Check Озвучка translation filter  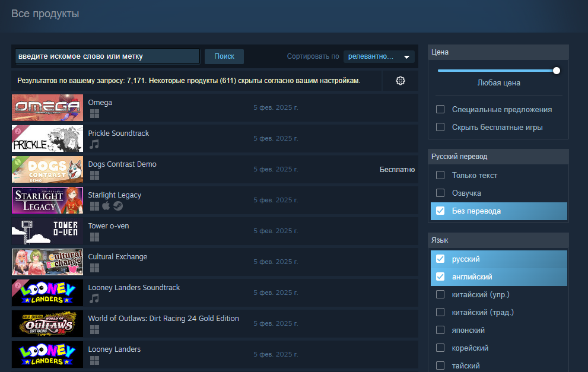tap(440, 193)
